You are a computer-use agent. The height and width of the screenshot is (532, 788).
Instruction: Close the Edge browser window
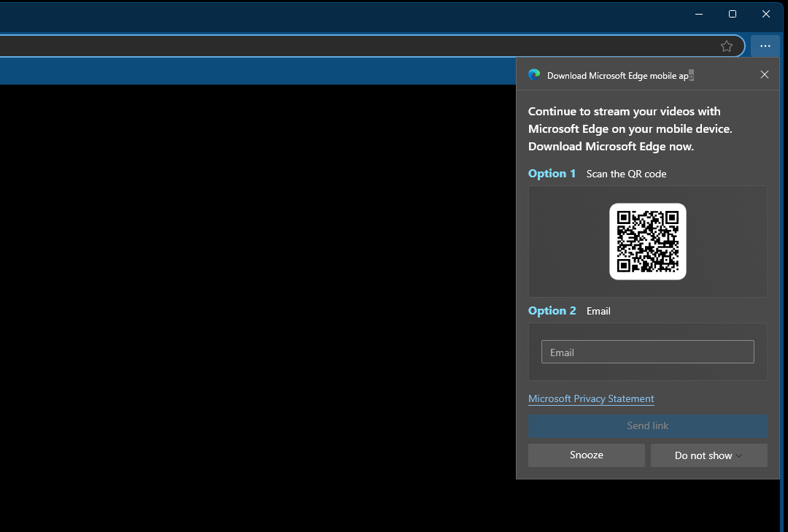tap(766, 14)
